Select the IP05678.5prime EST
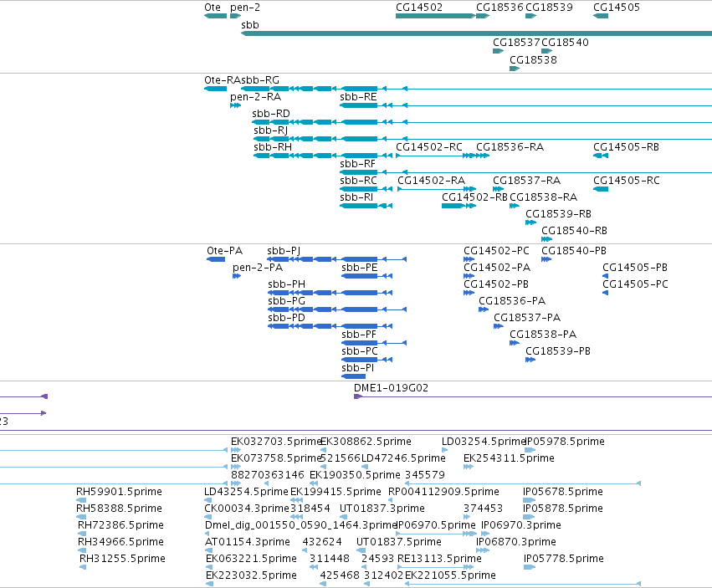712x588 pixels. 530,500
